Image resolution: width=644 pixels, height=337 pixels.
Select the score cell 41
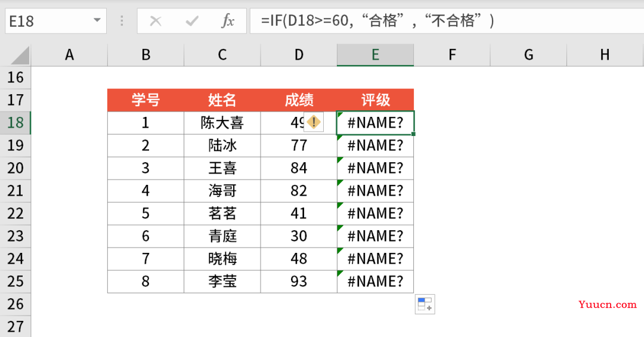click(x=299, y=214)
